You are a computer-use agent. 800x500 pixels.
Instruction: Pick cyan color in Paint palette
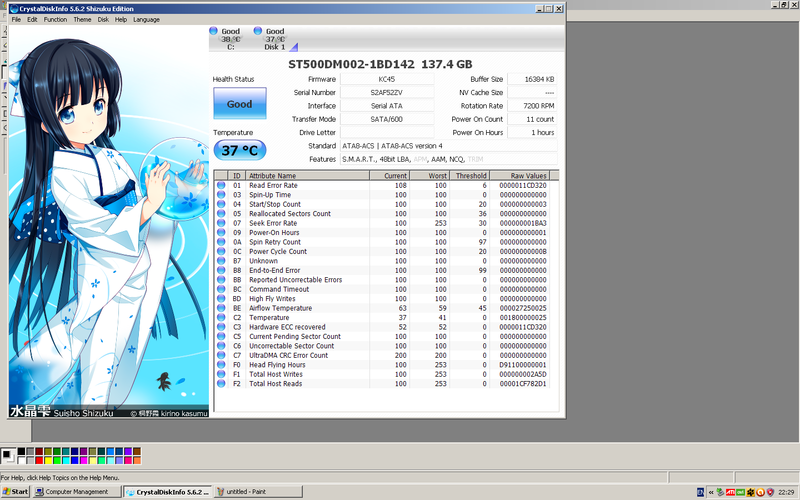click(x=66, y=460)
